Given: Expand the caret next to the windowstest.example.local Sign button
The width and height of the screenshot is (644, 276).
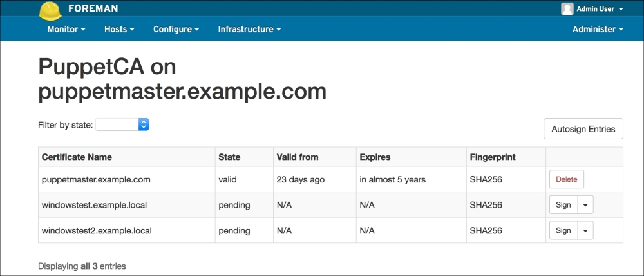Looking at the screenshot, I should (585, 205).
